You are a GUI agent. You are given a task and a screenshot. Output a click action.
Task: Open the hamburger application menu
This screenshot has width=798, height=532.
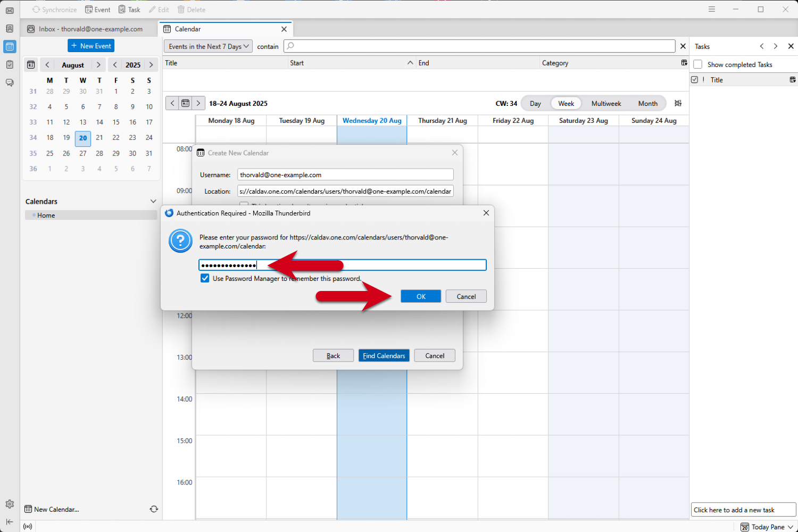click(x=712, y=9)
